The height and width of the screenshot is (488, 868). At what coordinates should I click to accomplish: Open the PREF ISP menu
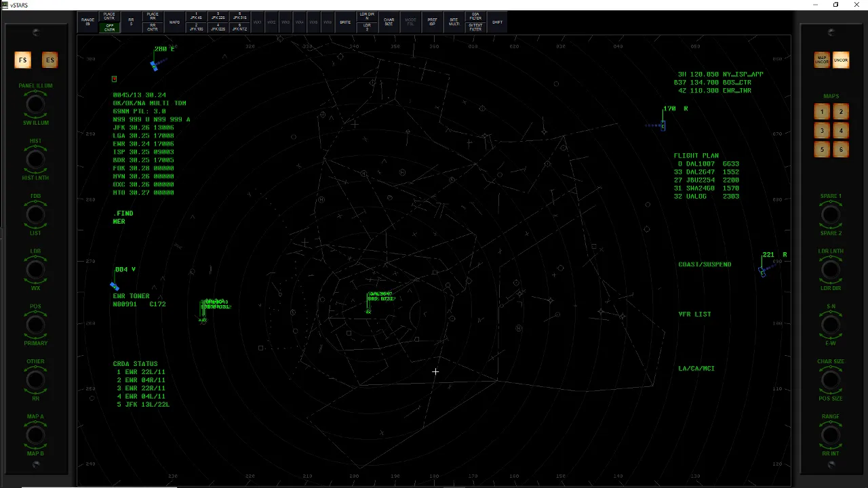(x=432, y=22)
